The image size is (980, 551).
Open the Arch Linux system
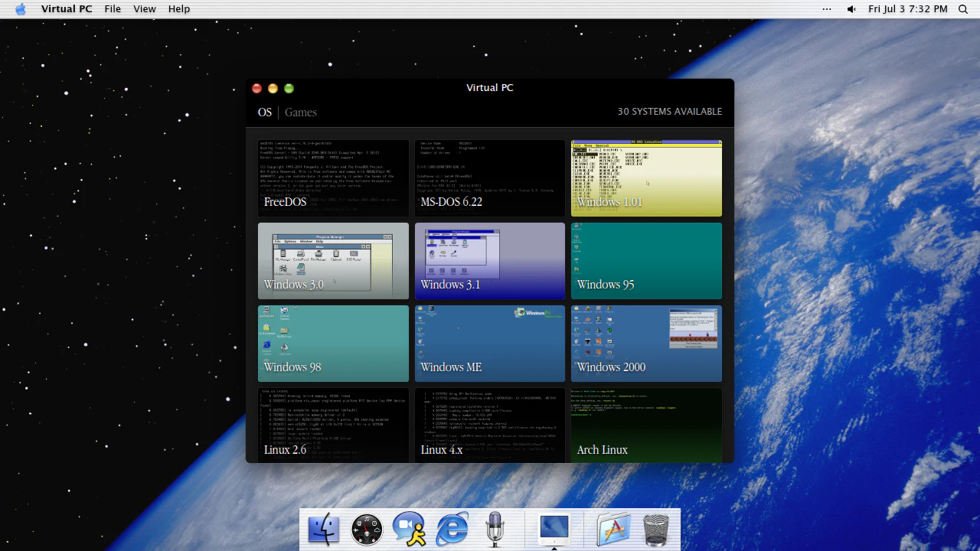coord(646,425)
